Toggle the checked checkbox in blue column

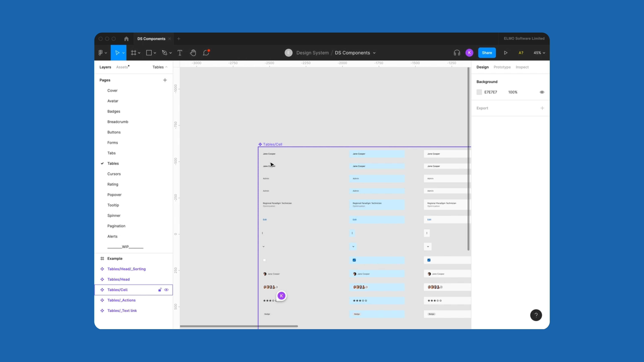(354, 260)
